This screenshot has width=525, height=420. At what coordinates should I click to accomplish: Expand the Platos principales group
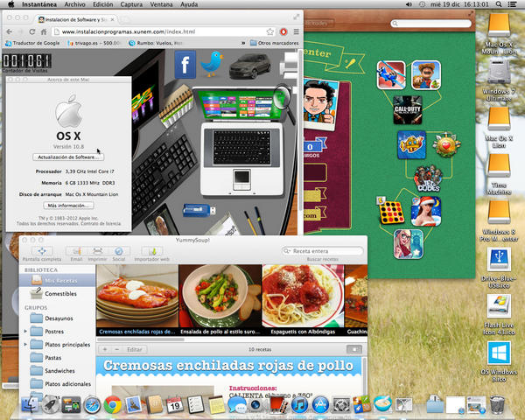coord(25,344)
